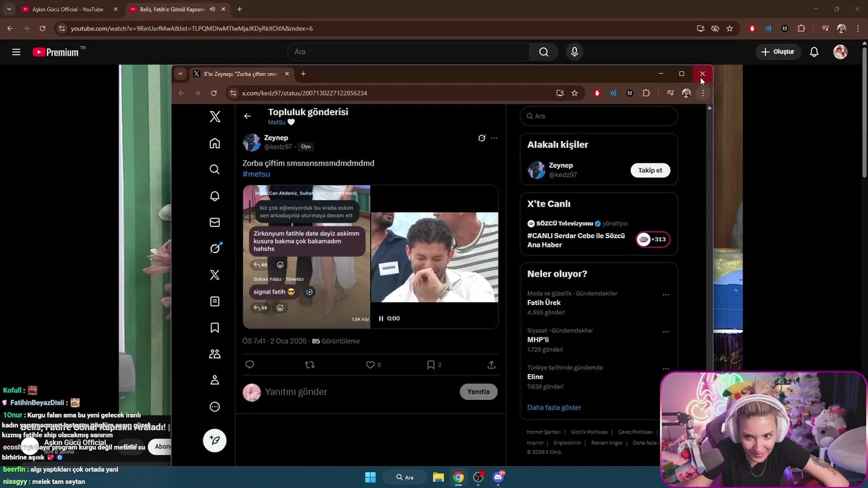
Task: Click YouTube voice search microphone
Action: pos(574,52)
